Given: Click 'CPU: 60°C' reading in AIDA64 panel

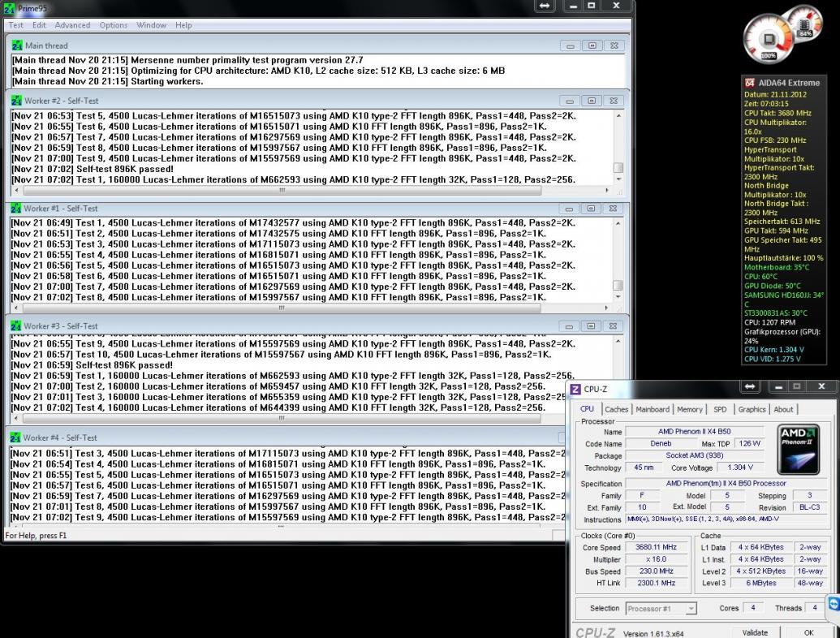Looking at the screenshot, I should tap(760, 277).
